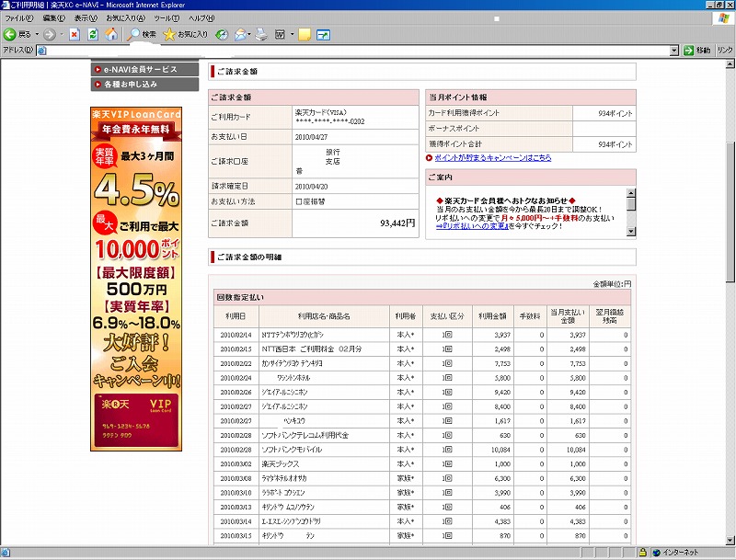Click the page scrollbar up arrow
The width and height of the screenshot is (736, 560).
[x=730, y=64]
